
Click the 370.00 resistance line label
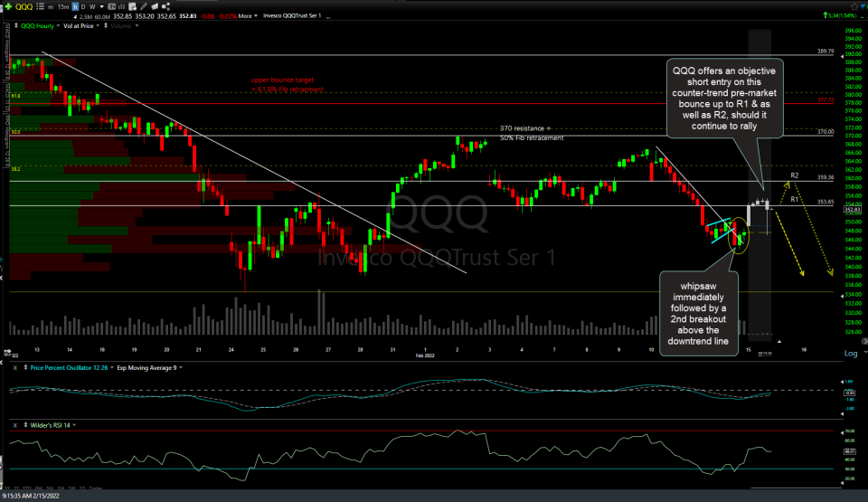826,132
